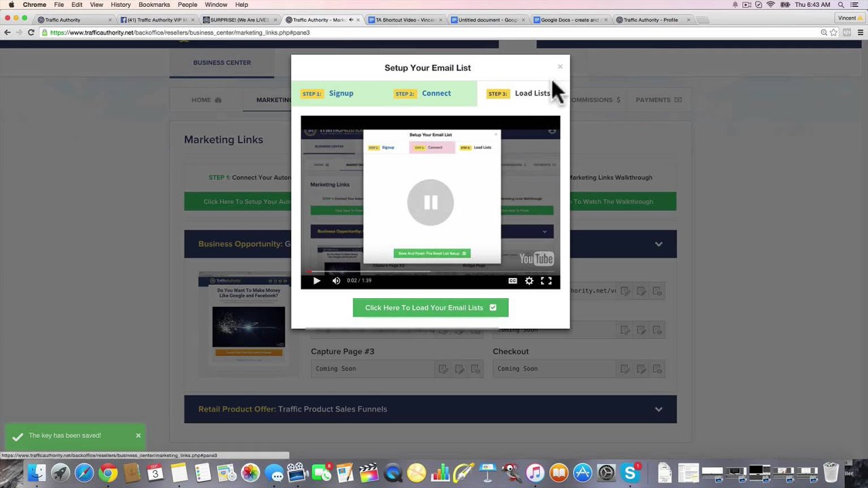
Task: Seek along the video progress bar
Action: coord(431,272)
